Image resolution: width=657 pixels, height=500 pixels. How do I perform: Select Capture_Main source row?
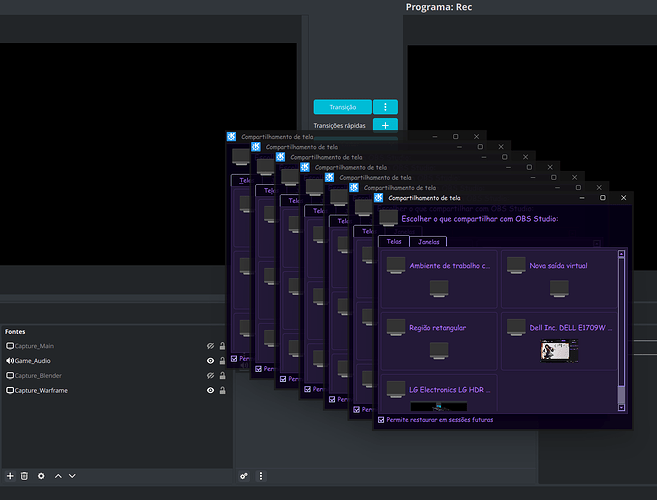pos(116,346)
